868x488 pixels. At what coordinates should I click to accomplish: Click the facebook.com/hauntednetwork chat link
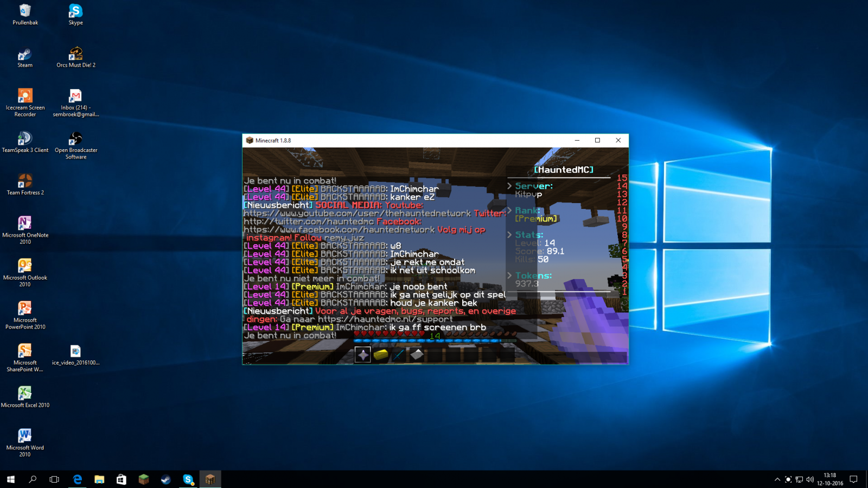tap(339, 230)
